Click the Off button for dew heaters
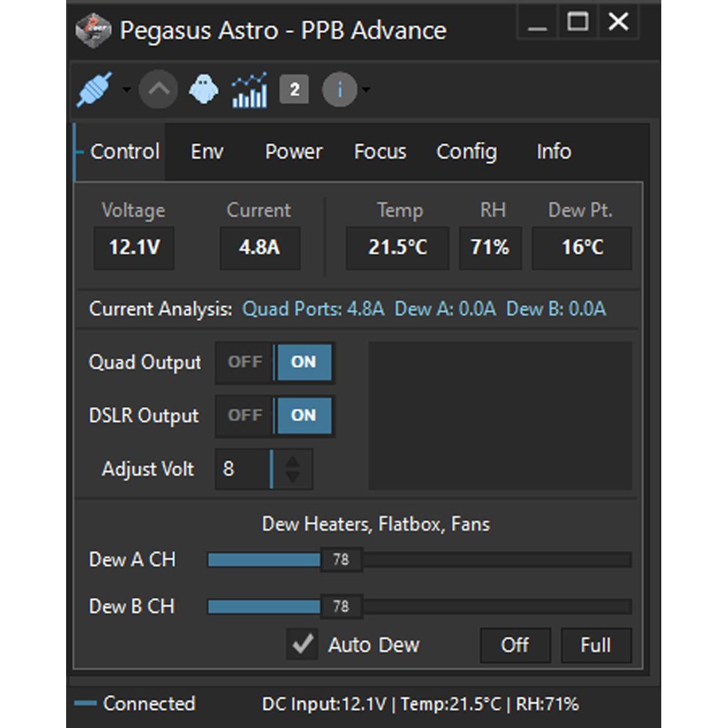 515,645
